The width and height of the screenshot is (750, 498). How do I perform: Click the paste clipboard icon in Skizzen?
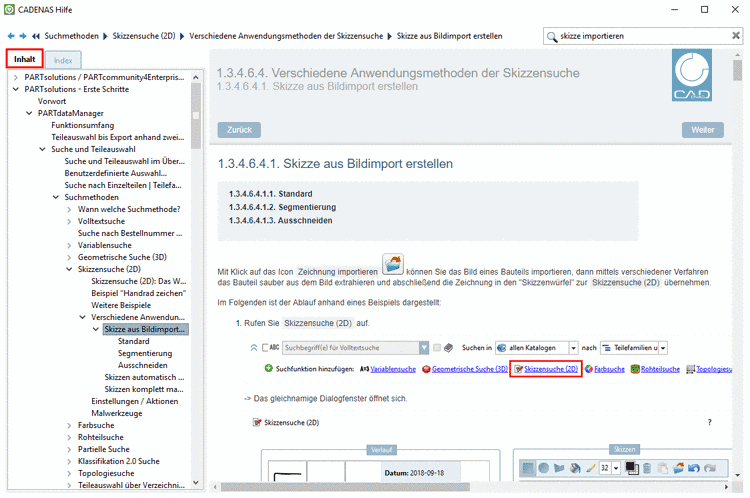click(x=662, y=468)
